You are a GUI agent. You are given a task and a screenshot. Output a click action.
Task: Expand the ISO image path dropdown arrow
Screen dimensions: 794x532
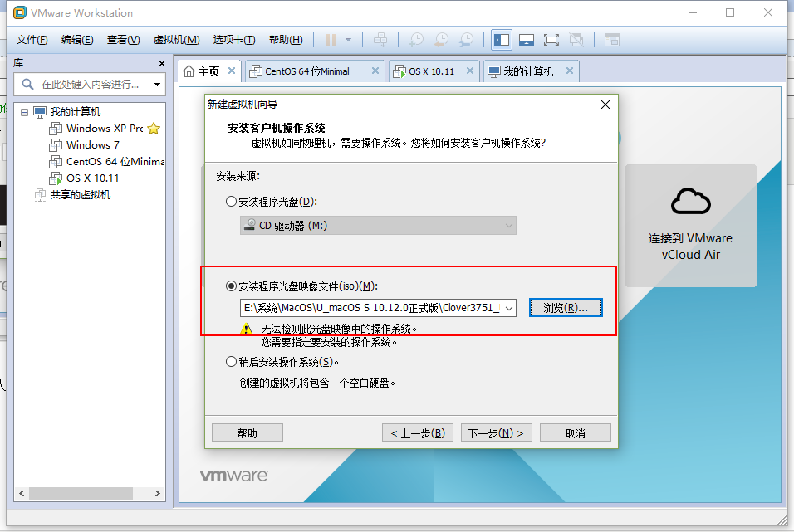pos(509,308)
